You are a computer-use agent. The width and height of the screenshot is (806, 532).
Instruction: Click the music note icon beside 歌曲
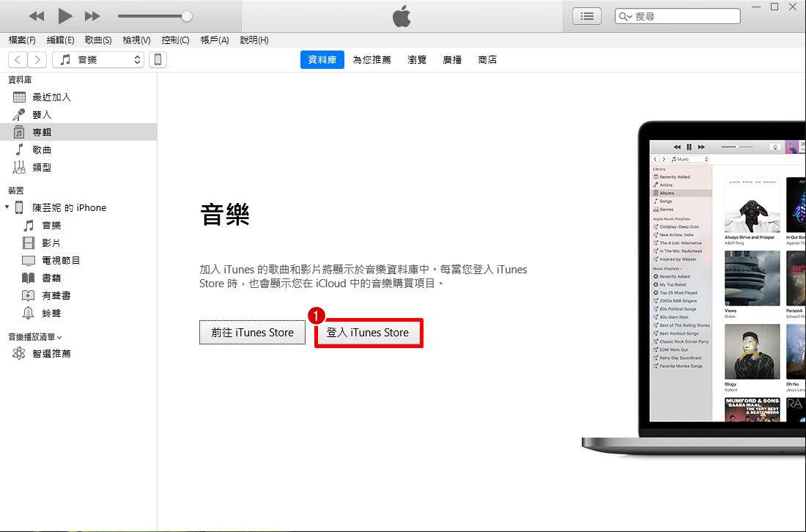pos(19,149)
